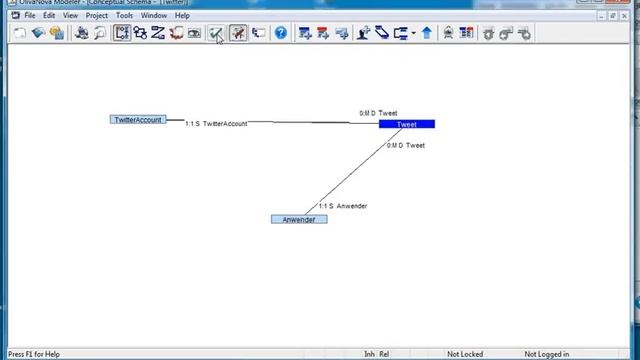Click the grey left-arrow box icon
Viewport: 640px width, 360px height.
pos(507,33)
